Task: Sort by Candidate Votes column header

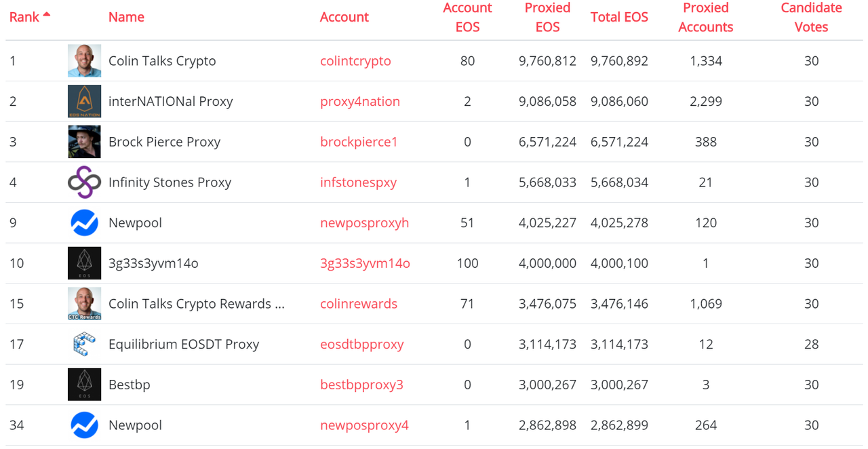Action: pyautogui.click(x=811, y=18)
